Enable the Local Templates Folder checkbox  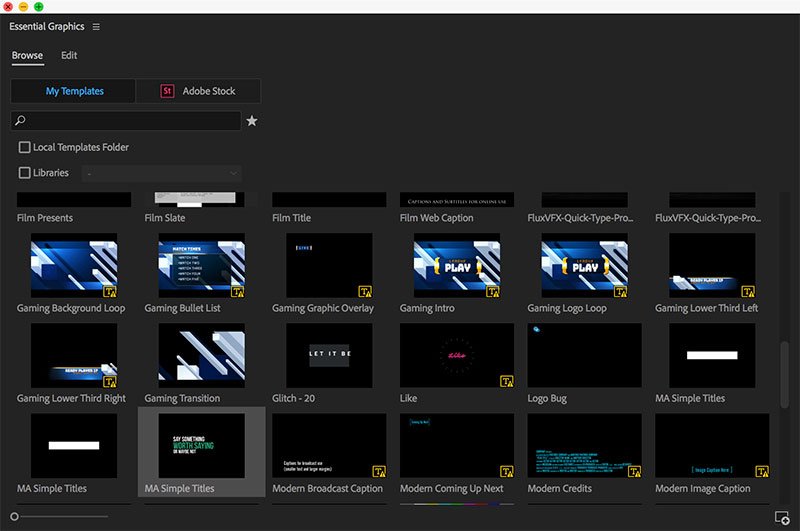tap(24, 147)
